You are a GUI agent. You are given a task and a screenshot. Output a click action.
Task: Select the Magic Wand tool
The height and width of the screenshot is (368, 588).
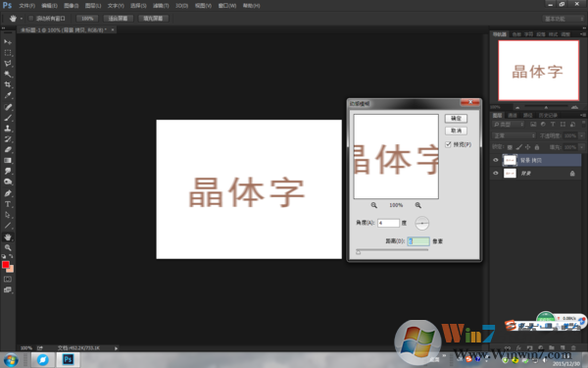click(8, 74)
